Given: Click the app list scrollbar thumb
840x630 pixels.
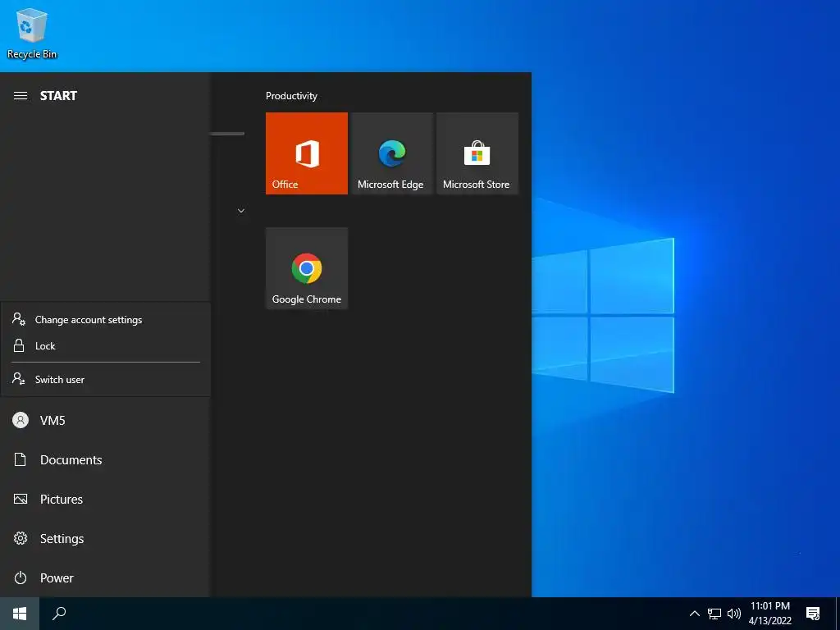Looking at the screenshot, I should [228, 134].
